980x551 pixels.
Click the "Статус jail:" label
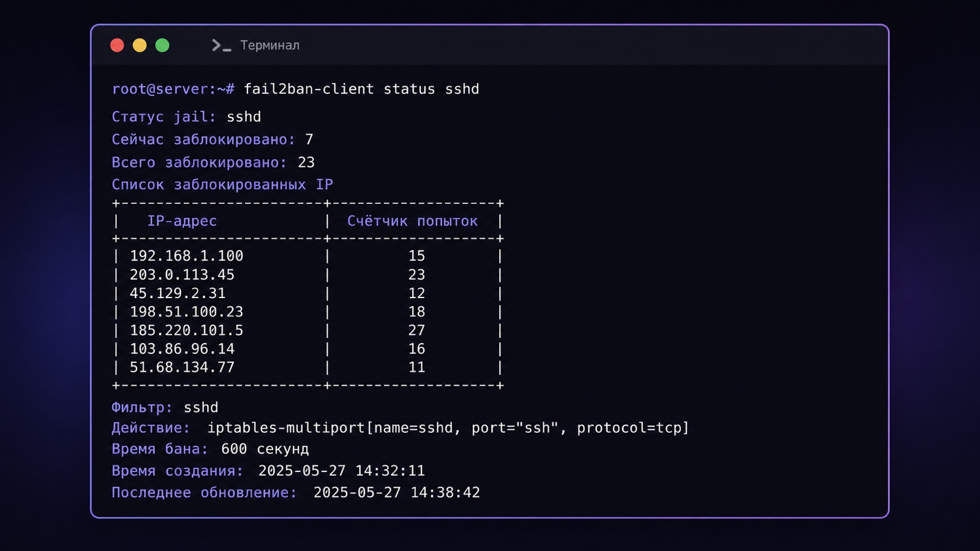(164, 117)
